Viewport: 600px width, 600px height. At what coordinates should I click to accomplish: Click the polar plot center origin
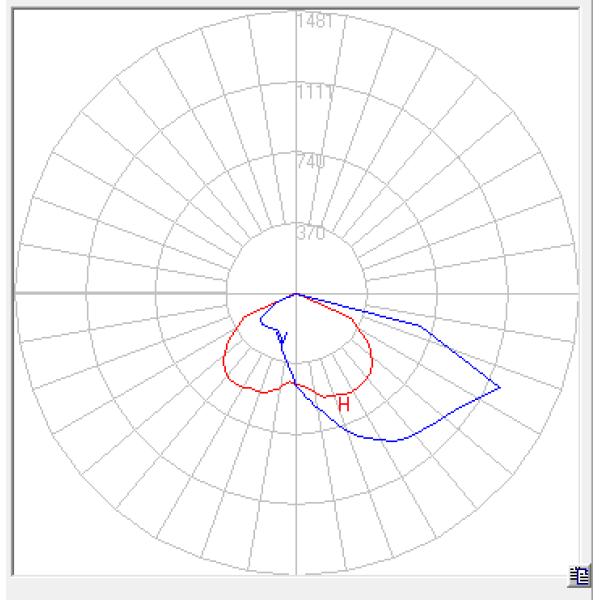tap(296, 294)
